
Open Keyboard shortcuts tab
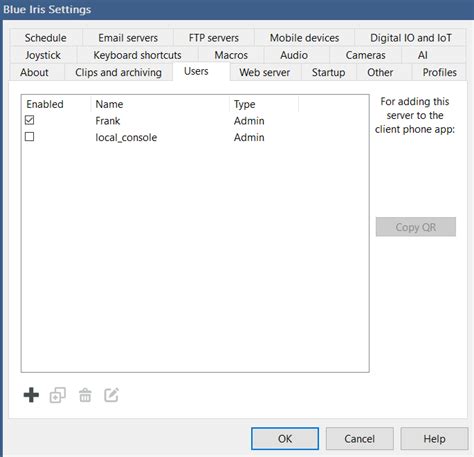coord(137,55)
